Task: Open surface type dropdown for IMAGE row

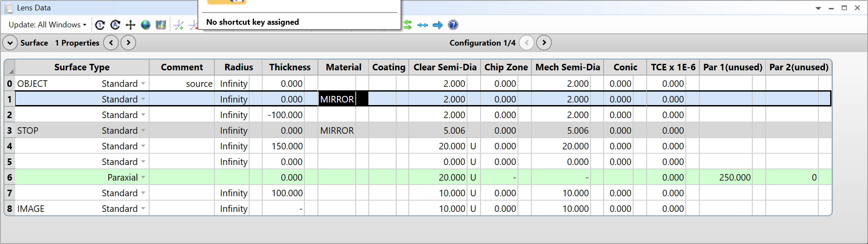Action: point(143,208)
